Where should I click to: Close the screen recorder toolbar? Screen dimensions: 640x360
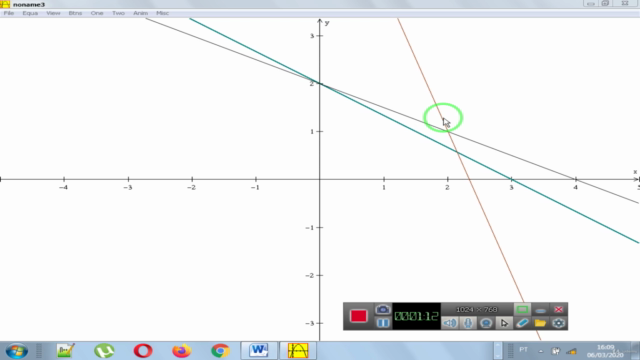(558, 309)
